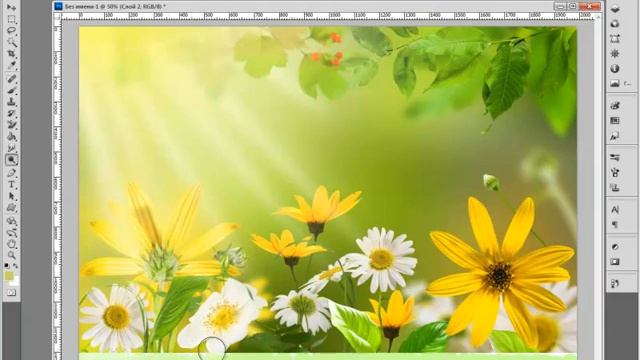Open the Navigator panel icon
The image size is (640, 360).
click(615, 53)
